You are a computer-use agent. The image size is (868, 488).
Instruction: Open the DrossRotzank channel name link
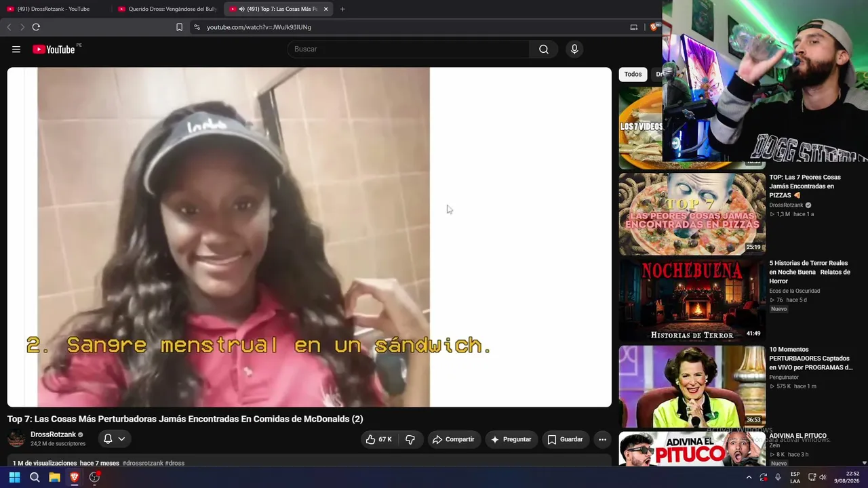click(53, 434)
